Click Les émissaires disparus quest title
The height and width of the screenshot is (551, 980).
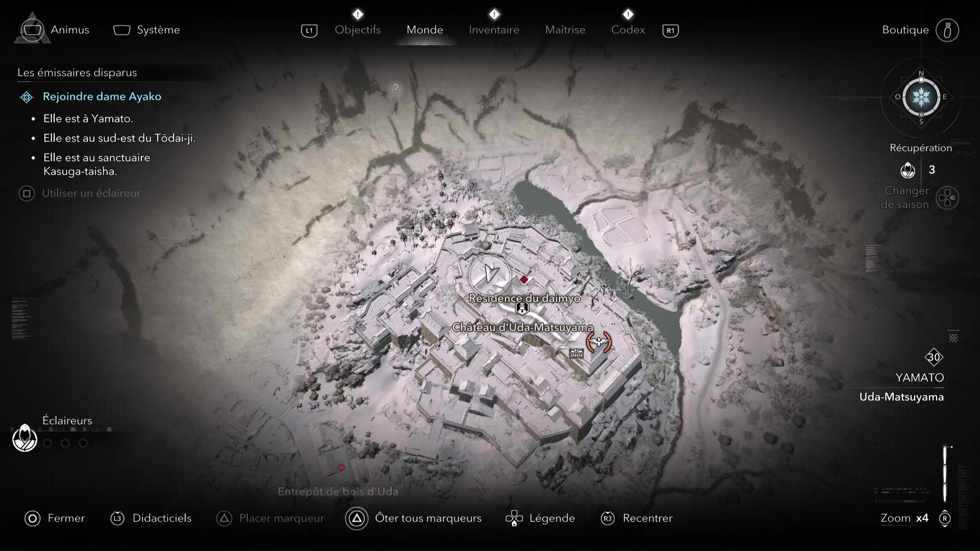(x=77, y=72)
